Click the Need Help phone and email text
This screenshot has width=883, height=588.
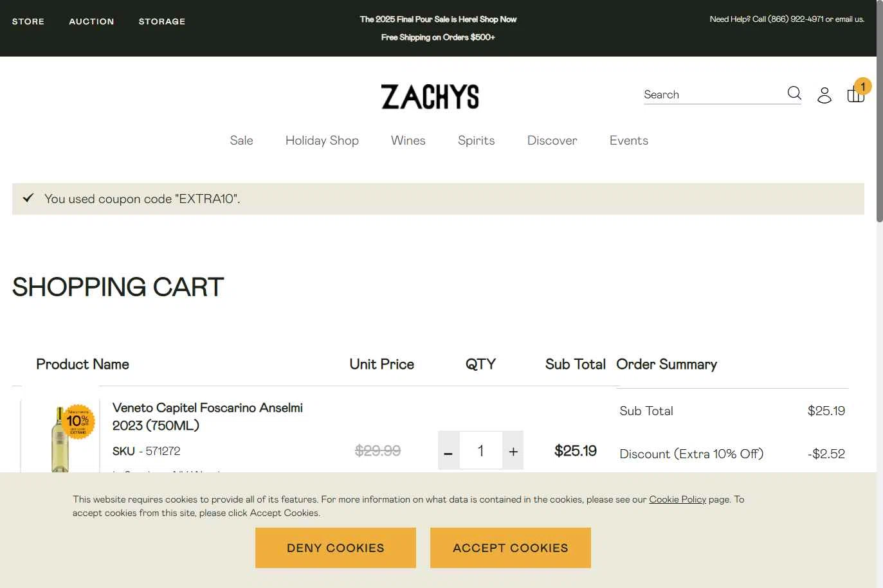tap(787, 19)
